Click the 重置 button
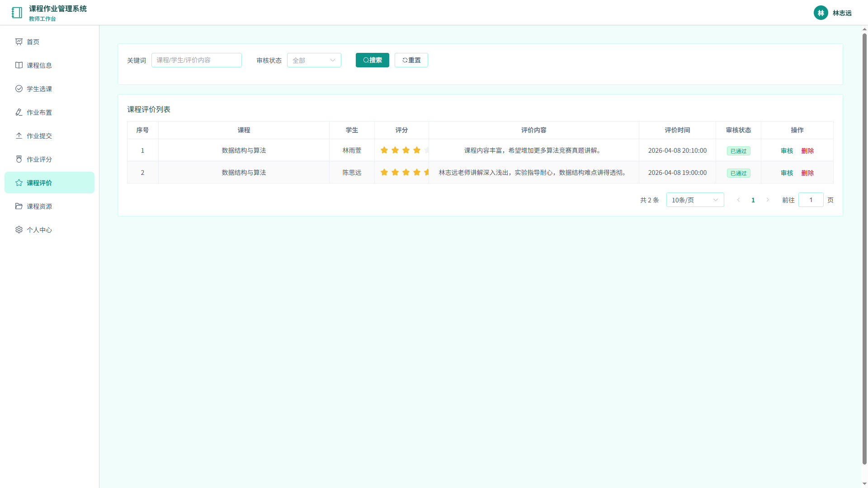The height and width of the screenshot is (488, 868). (411, 60)
